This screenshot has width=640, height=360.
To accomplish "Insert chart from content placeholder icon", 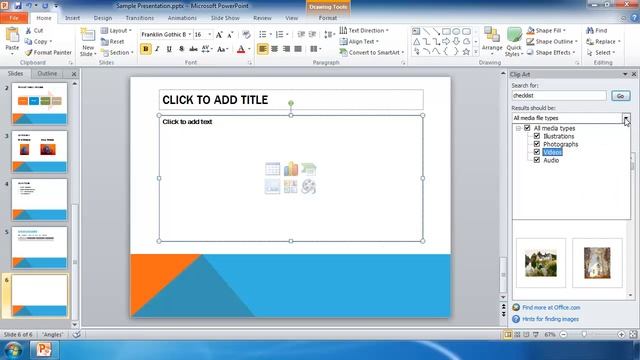I will (291, 169).
